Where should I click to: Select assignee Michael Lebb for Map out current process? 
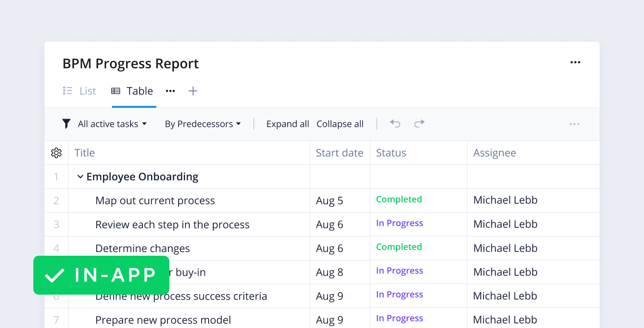point(505,200)
